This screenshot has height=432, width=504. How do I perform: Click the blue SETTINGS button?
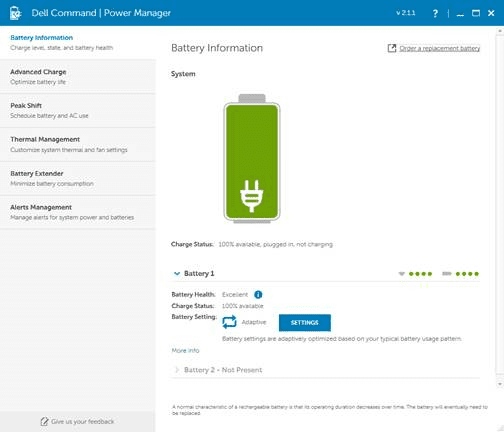[x=305, y=323]
